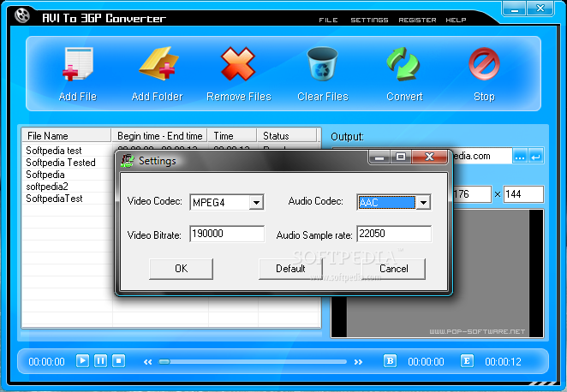This screenshot has width=567, height=392.
Task: Click the Begin time - End time column header
Action: [159, 135]
